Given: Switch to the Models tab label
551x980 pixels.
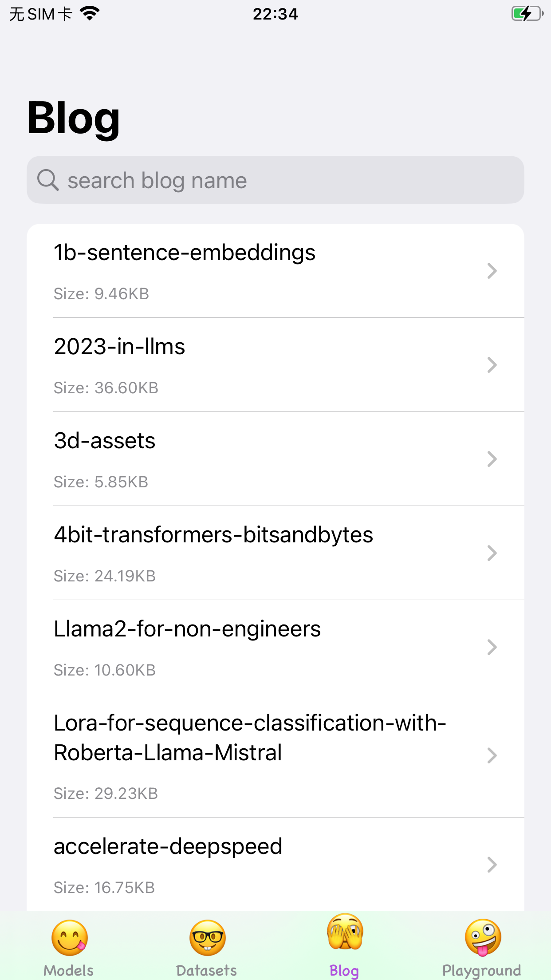Looking at the screenshot, I should point(69,970).
